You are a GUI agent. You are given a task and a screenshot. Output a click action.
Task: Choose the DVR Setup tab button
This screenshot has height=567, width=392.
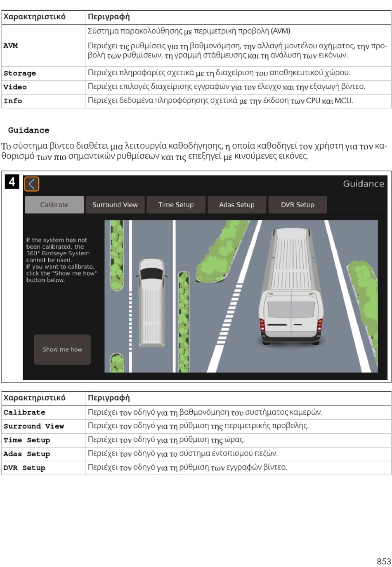pos(298,205)
